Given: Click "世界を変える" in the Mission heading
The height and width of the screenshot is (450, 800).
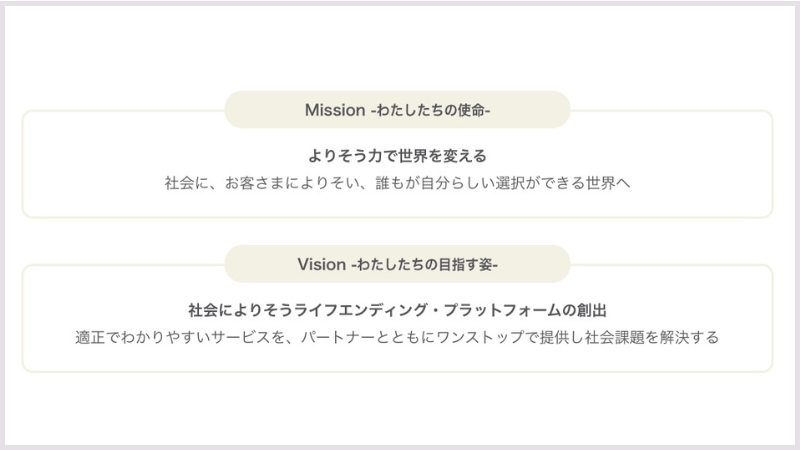Looking at the screenshot, I should 442,156.
